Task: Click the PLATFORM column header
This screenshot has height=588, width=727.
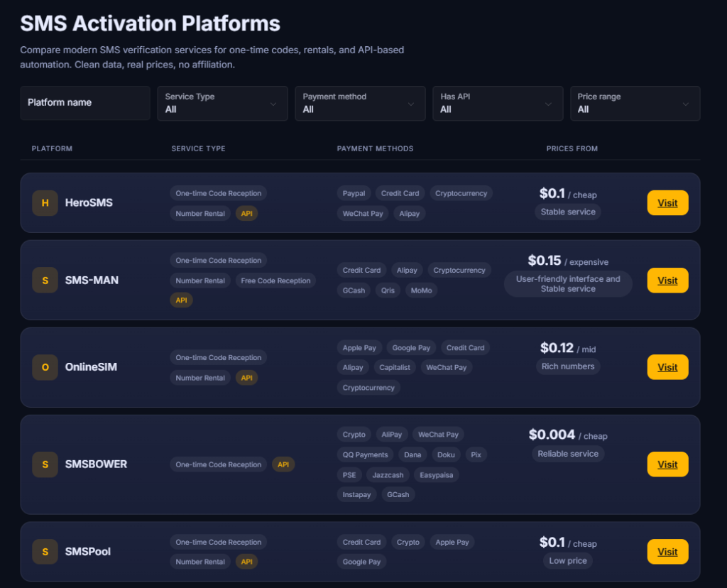Action: 52,149
